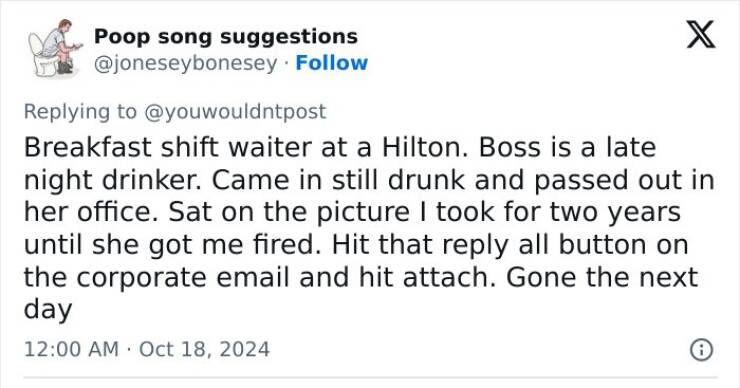740x388 pixels.
Task: Open the tweet info icon beside timestamp
Action: 701,350
